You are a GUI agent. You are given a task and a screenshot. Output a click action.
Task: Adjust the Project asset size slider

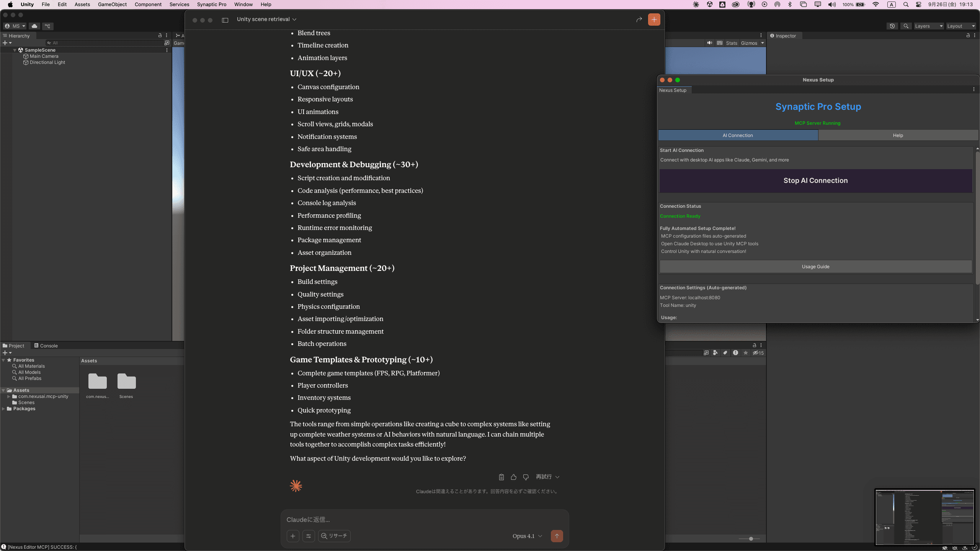tap(751, 539)
